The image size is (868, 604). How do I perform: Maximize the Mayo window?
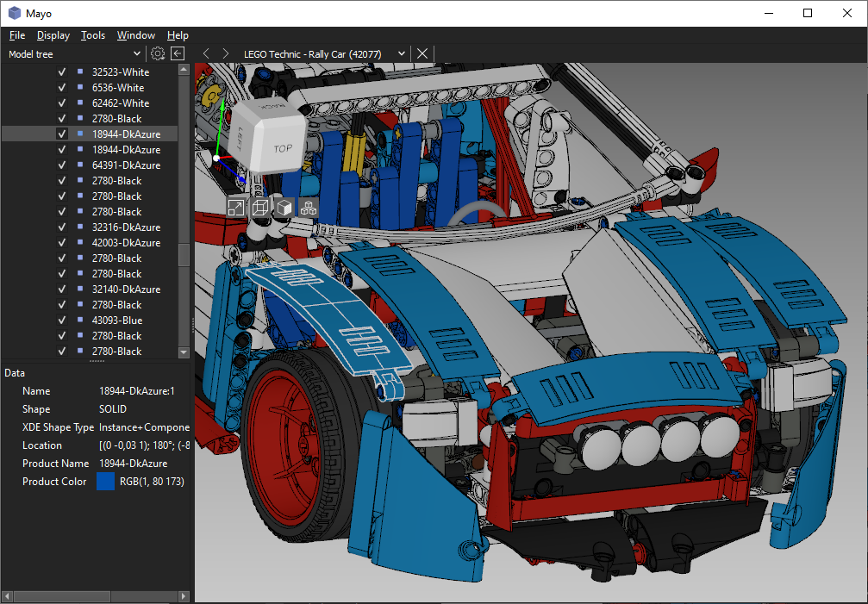click(808, 13)
